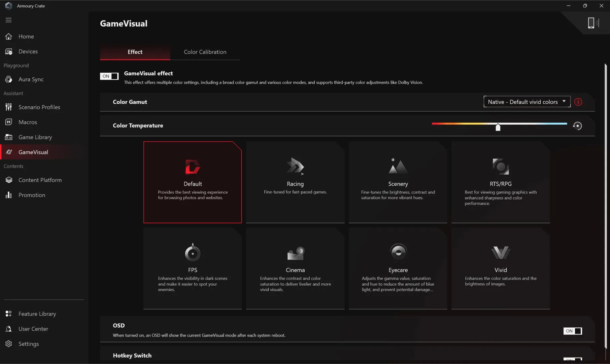Open Game Library icon
Screen dimensions: 610x364
click(x=9, y=137)
